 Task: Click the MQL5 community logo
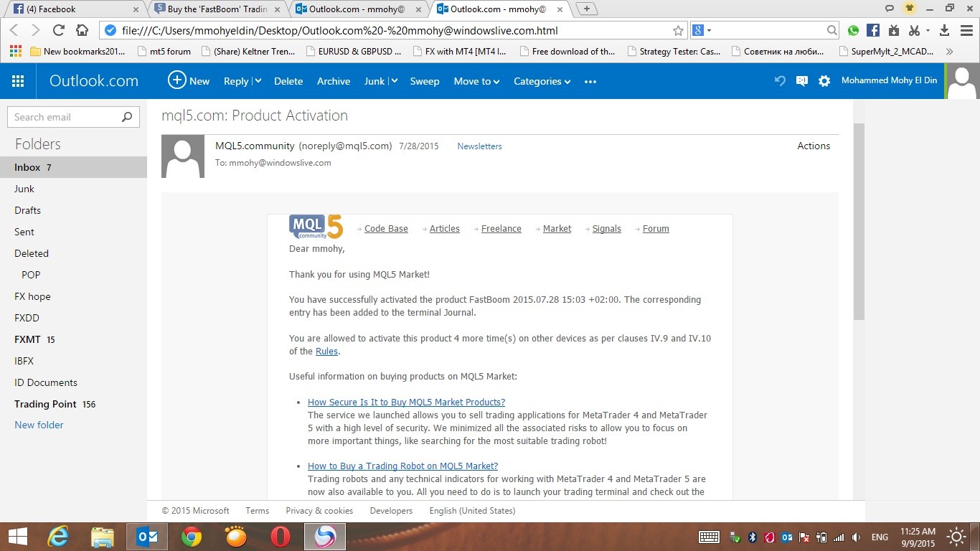[316, 227]
